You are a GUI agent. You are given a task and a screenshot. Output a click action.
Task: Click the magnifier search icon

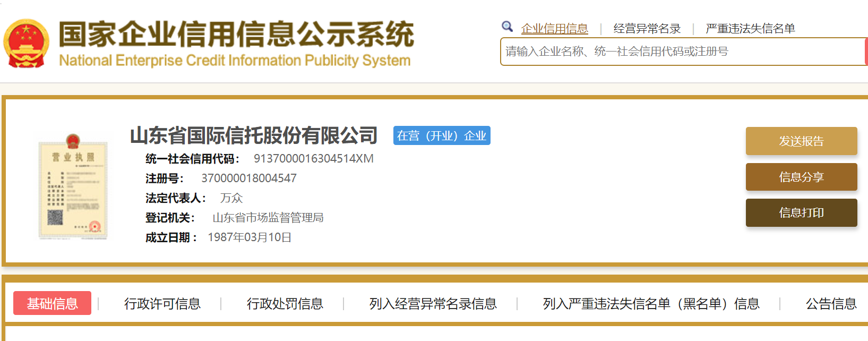[507, 27]
